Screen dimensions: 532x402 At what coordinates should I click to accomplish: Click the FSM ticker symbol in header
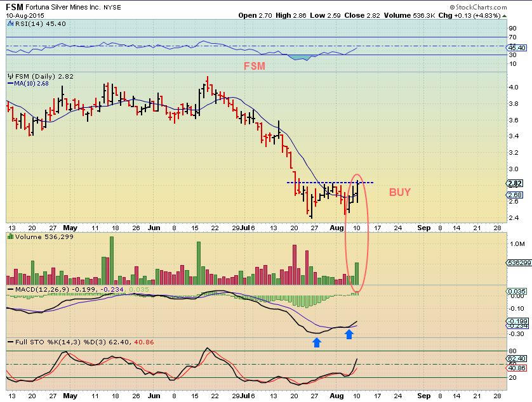15,7
